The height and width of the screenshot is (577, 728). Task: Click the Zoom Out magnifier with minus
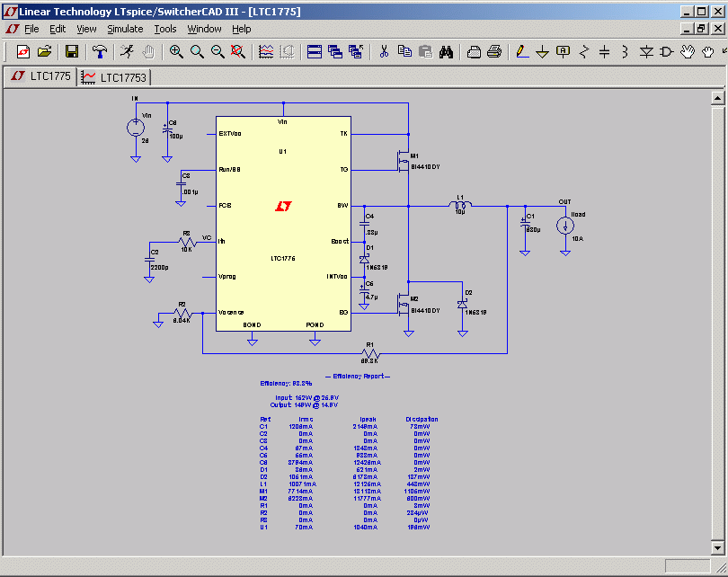pos(218,51)
